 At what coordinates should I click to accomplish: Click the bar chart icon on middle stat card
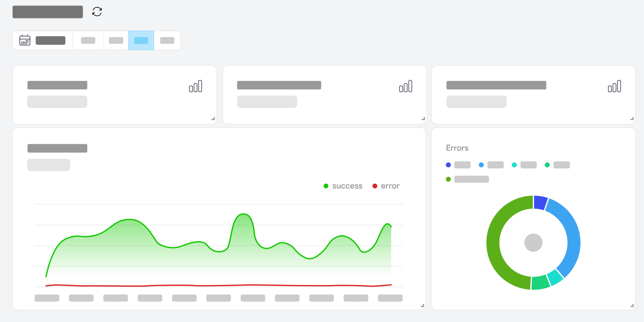(405, 86)
